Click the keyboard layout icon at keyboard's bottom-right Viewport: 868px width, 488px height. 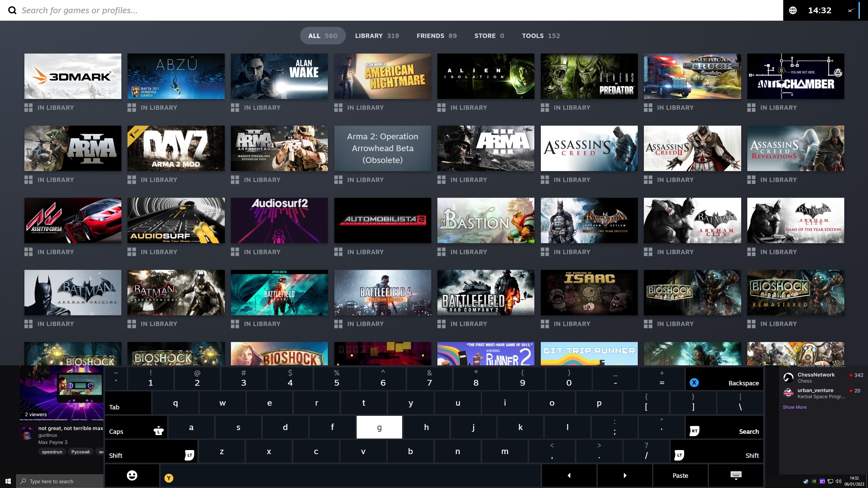coord(736,475)
